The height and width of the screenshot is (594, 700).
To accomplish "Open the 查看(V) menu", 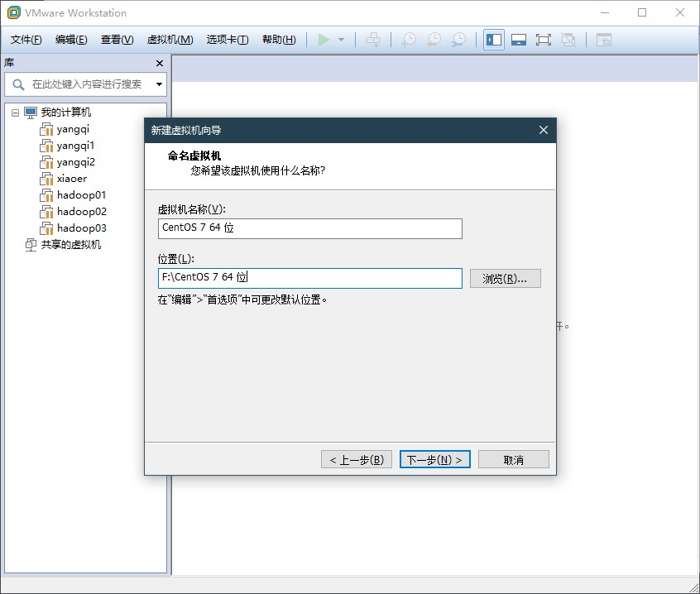I will 117,40.
